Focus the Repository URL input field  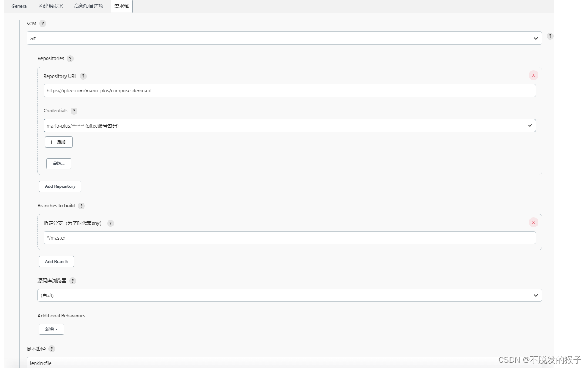290,91
